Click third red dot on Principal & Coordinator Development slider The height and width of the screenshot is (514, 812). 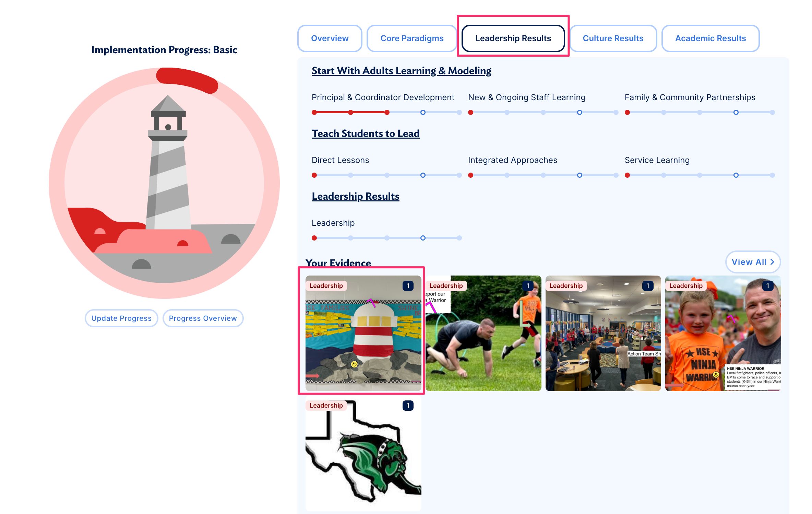click(x=387, y=113)
